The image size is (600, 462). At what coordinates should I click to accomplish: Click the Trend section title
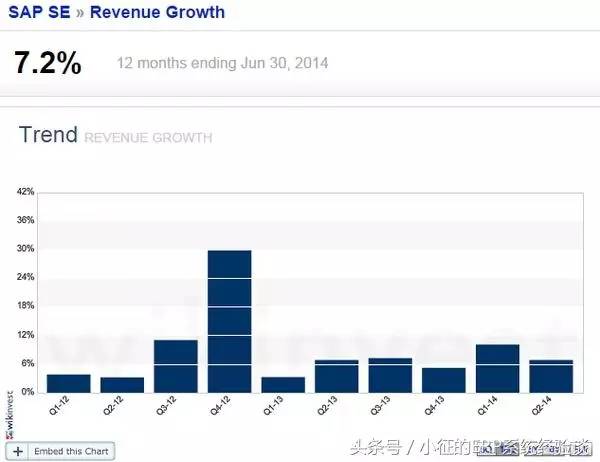click(x=48, y=135)
